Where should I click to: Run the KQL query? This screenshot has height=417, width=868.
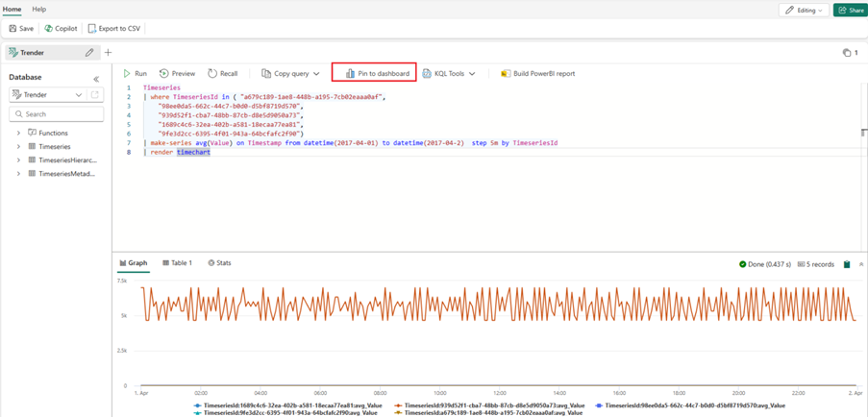tap(136, 73)
